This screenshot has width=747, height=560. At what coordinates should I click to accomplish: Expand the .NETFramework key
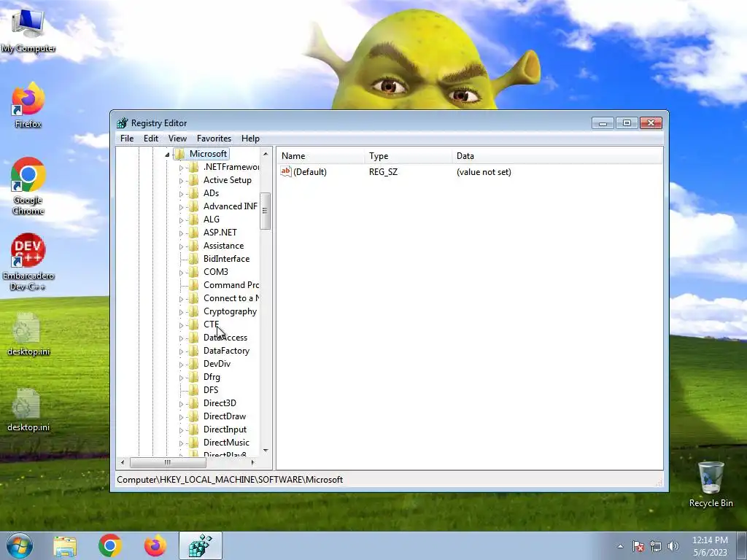[x=181, y=168]
